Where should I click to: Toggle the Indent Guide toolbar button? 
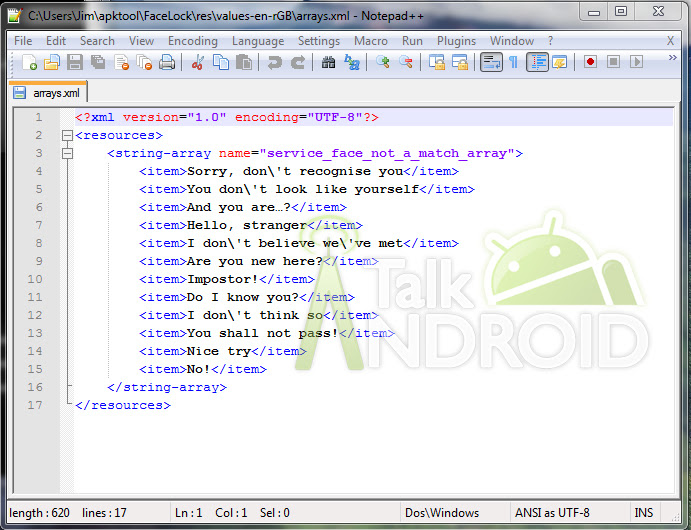click(537, 62)
